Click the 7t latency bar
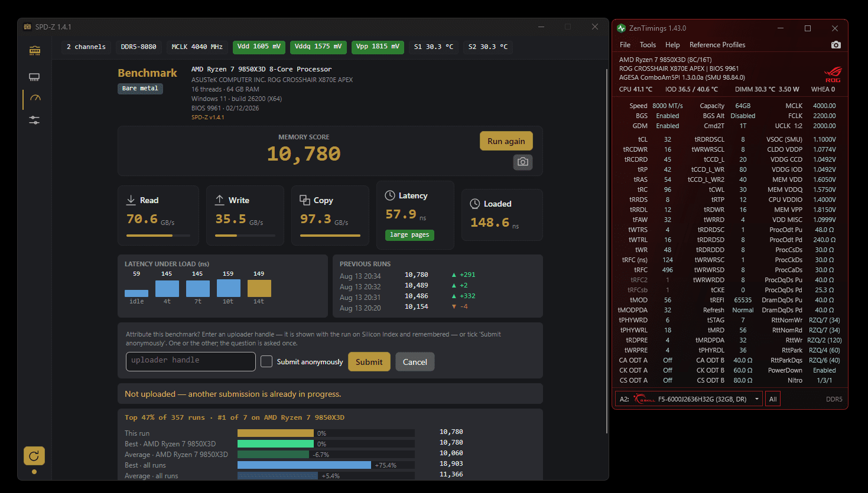This screenshot has height=493, width=868. (x=198, y=289)
